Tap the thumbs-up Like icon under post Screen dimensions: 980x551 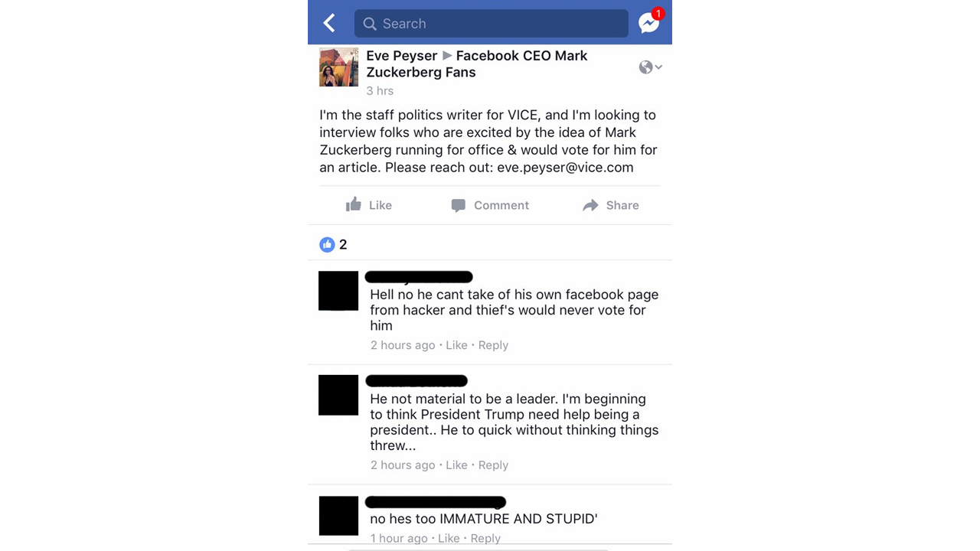353,204
